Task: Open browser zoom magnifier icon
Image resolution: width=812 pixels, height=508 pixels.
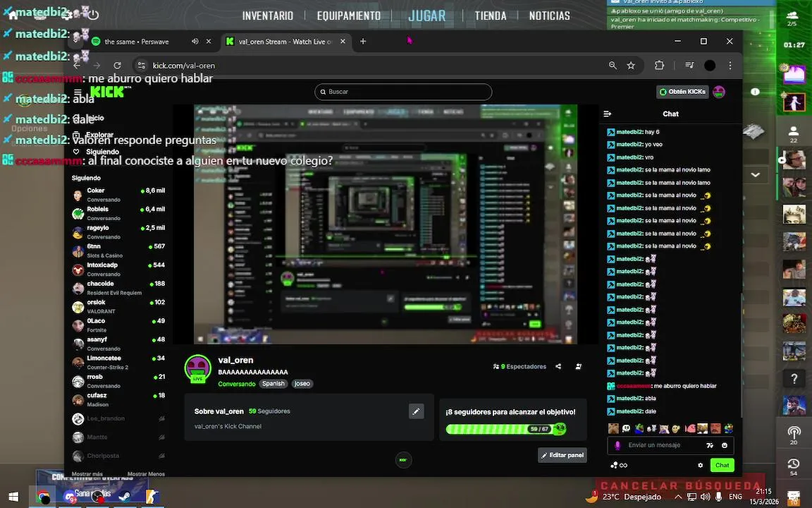Action: coord(613,66)
